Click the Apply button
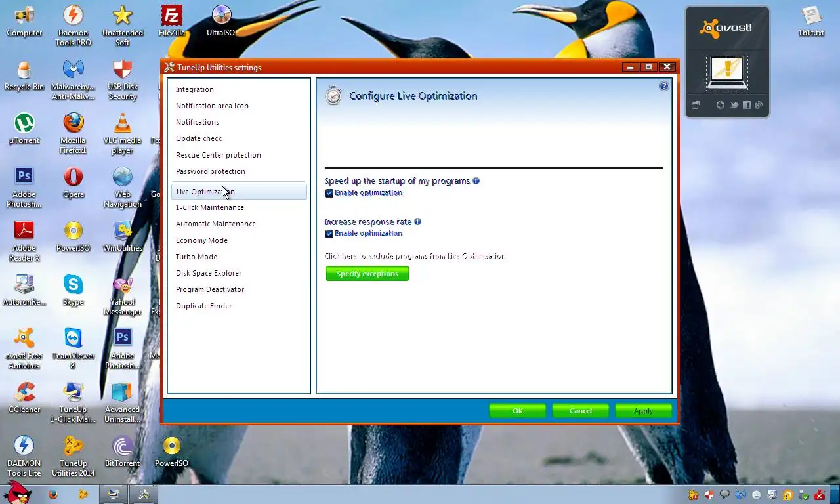Screen dimensions: 840x504 [x=643, y=411]
